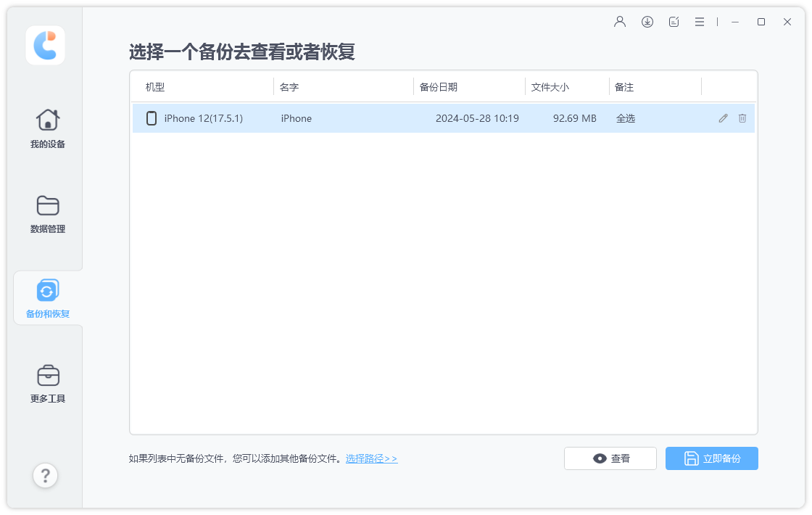Open 数据管理 from the sidebar
Image resolution: width=812 pixels, height=515 pixels.
point(46,214)
